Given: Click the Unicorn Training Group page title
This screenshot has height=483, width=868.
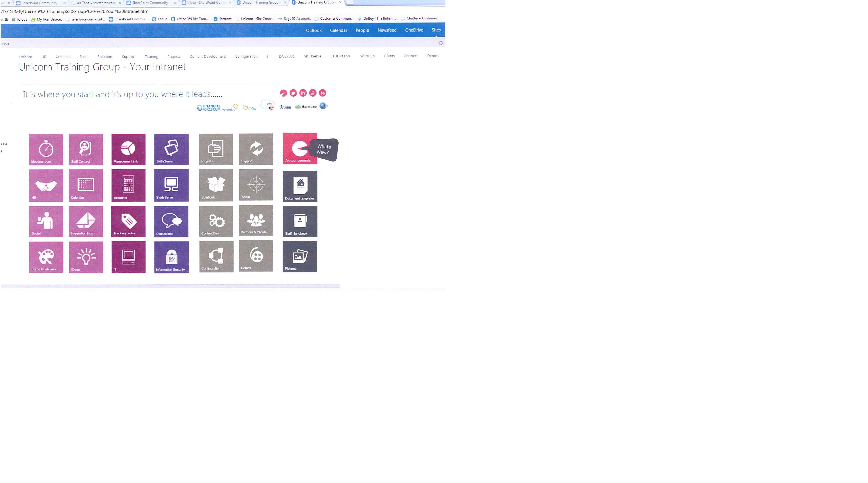Looking at the screenshot, I should [102, 67].
